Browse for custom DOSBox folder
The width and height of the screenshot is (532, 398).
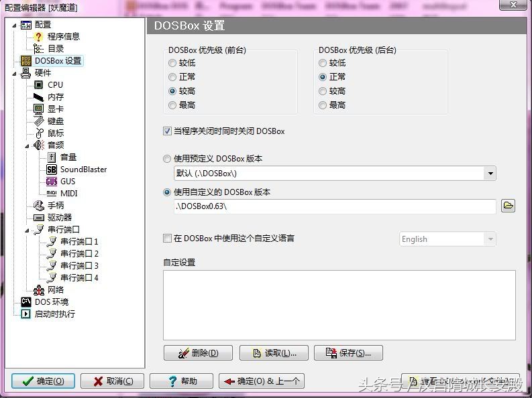click(508, 206)
